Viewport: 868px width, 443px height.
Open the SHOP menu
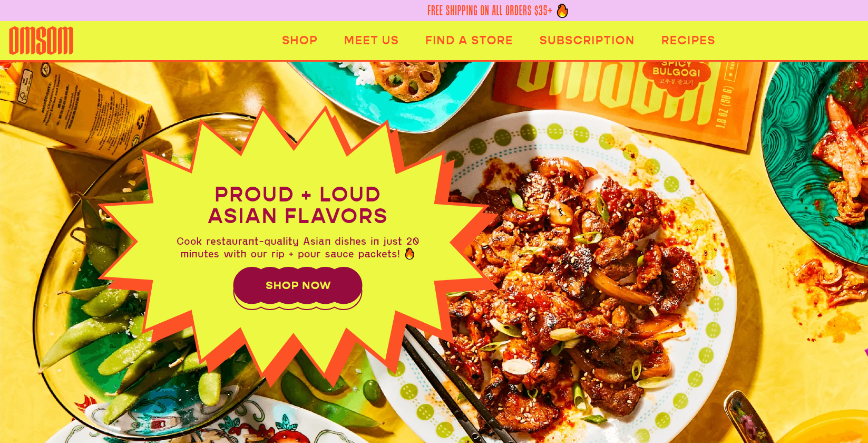coord(299,40)
